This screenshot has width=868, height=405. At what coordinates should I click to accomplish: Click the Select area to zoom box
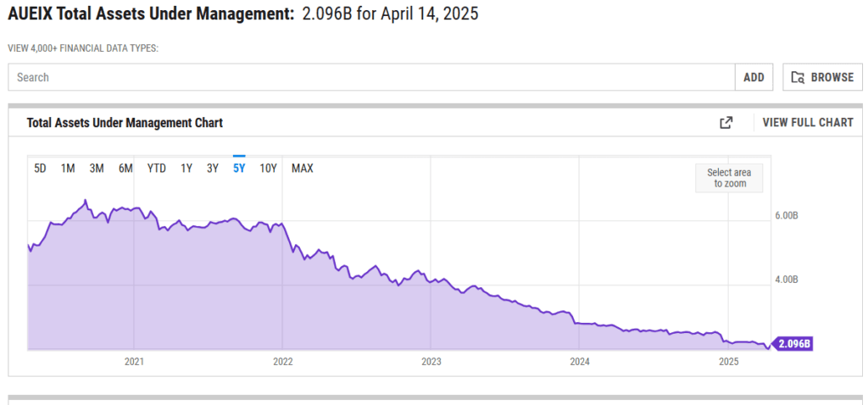tap(729, 178)
